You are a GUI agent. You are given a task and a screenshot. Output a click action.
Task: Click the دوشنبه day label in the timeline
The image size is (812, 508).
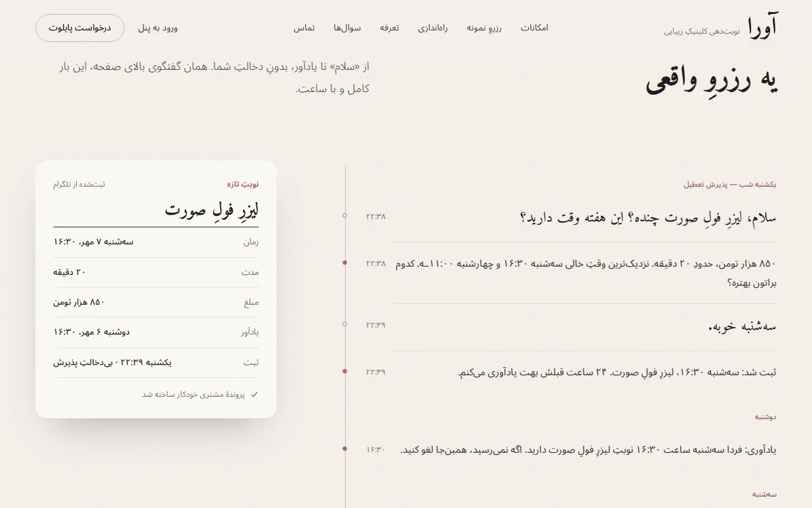tap(766, 417)
